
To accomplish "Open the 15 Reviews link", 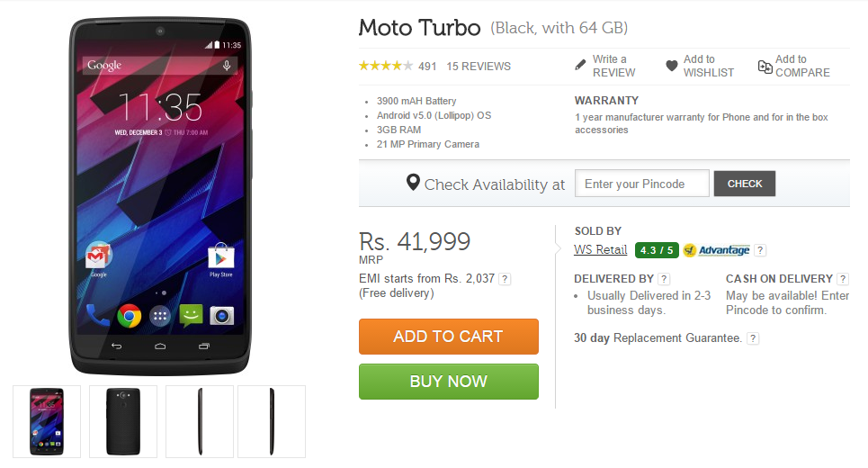I will (479, 66).
